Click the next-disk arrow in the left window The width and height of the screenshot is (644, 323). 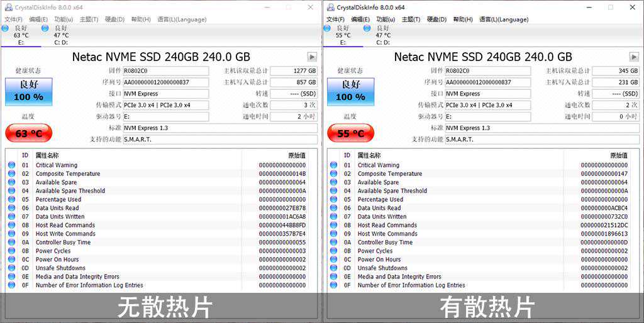[x=311, y=57]
